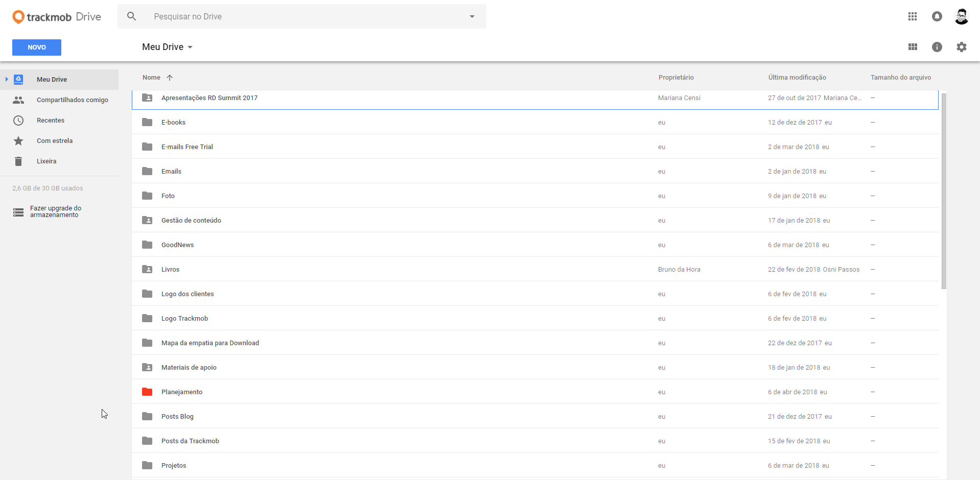Open the Lixeira section

46,161
